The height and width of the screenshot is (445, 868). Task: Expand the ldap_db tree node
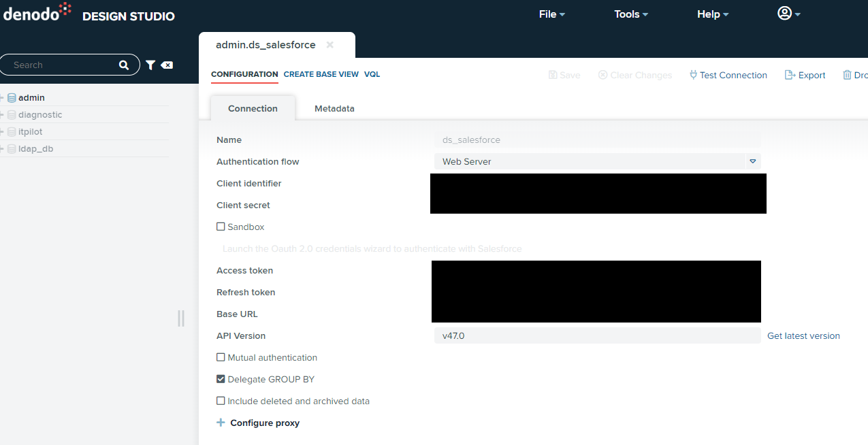(3, 149)
